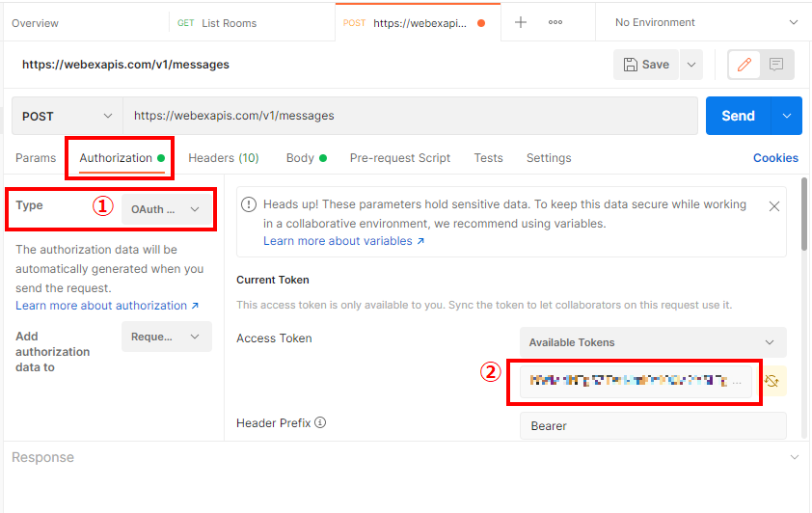This screenshot has height=513, width=812.
Task: Select the POST webexapi request tab
Action: [419, 23]
